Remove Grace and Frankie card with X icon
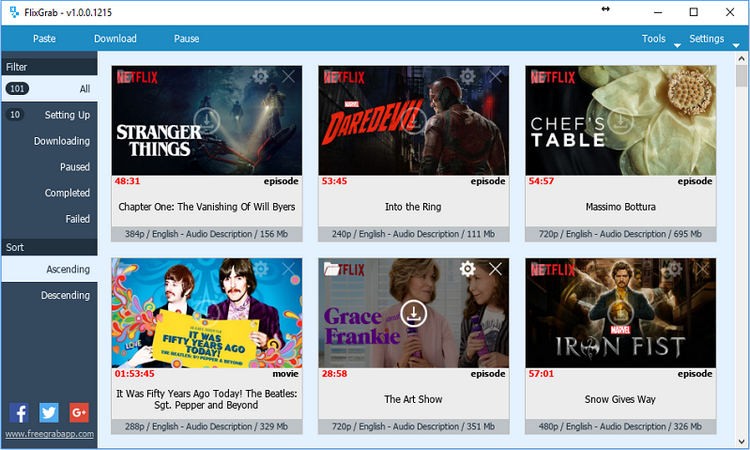Image resolution: width=750 pixels, height=450 pixels. pos(495,269)
